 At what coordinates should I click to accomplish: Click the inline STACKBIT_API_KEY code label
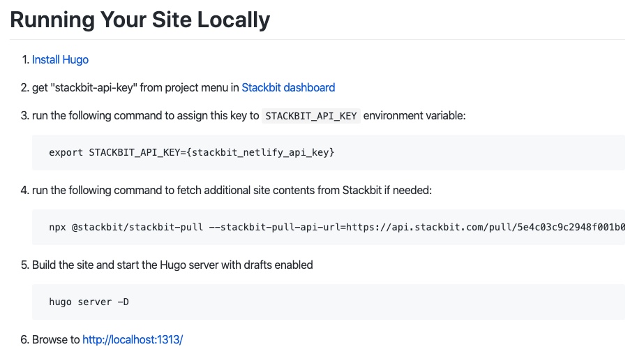(x=311, y=116)
